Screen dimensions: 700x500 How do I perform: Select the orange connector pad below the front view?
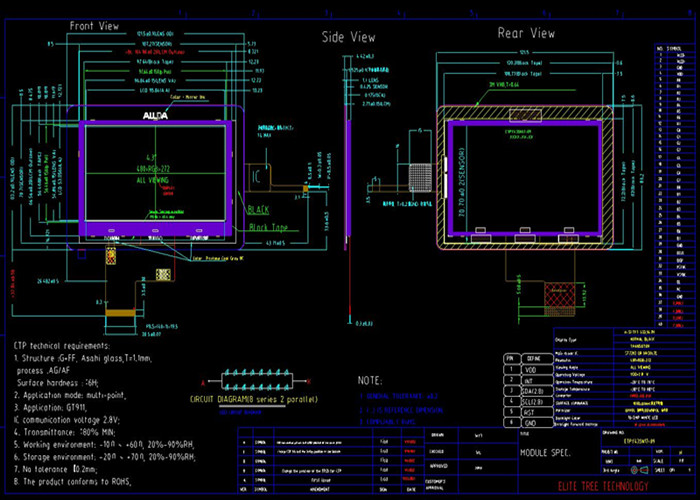(x=161, y=272)
